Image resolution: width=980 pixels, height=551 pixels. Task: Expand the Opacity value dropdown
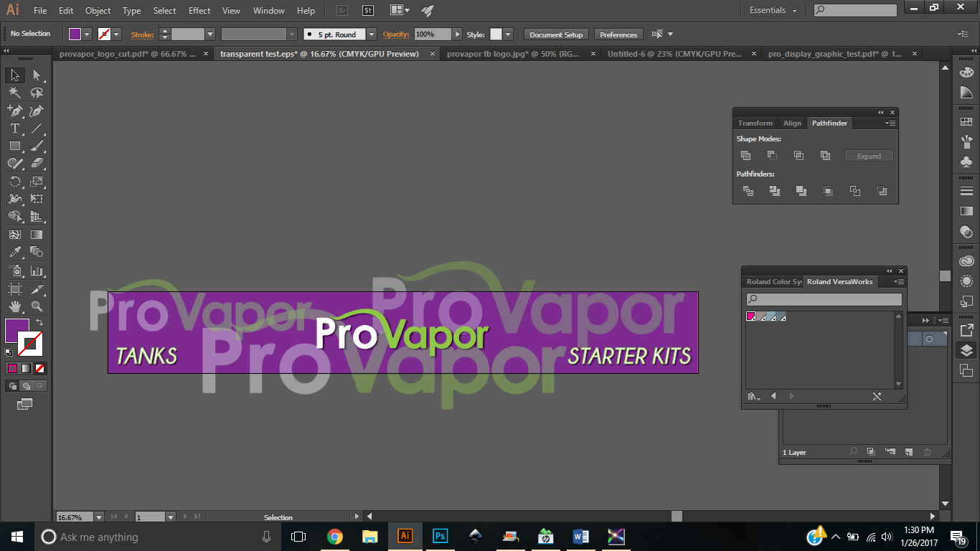pyautogui.click(x=457, y=34)
